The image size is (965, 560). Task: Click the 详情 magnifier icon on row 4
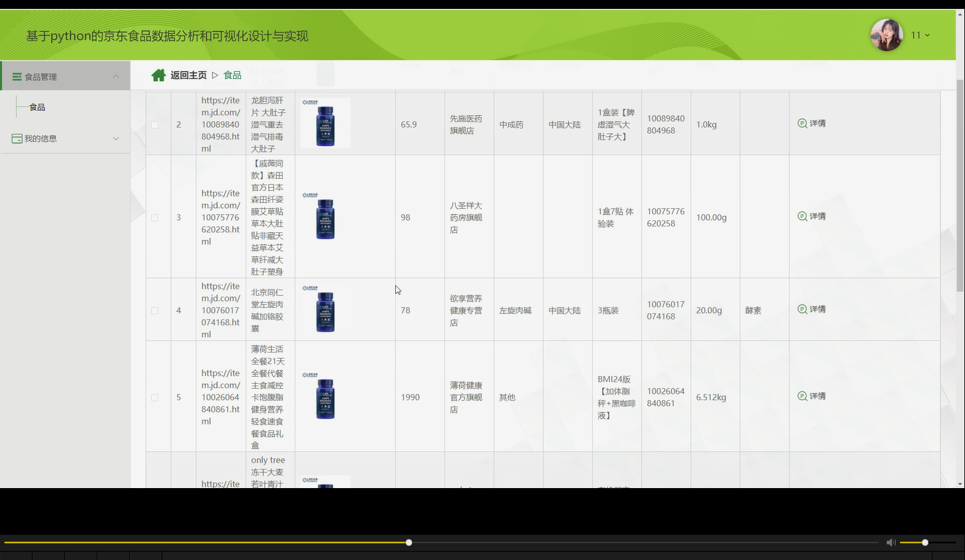(x=803, y=309)
